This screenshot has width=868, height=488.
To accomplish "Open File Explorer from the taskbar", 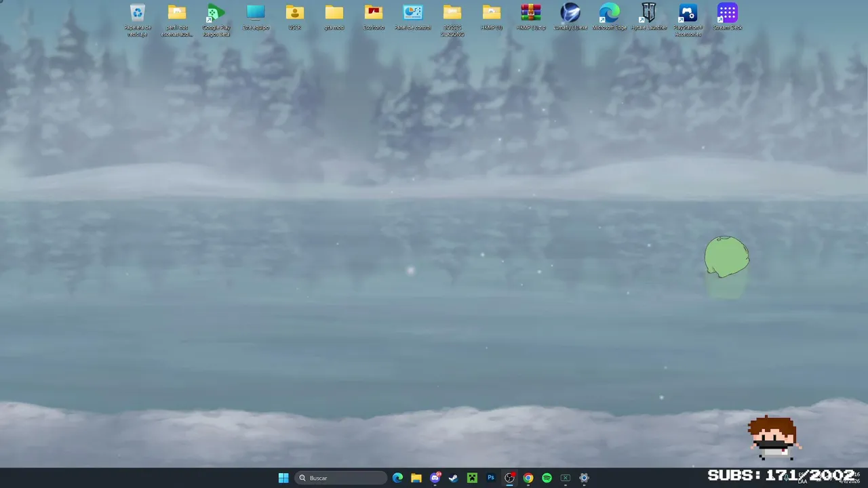I will click(x=416, y=478).
